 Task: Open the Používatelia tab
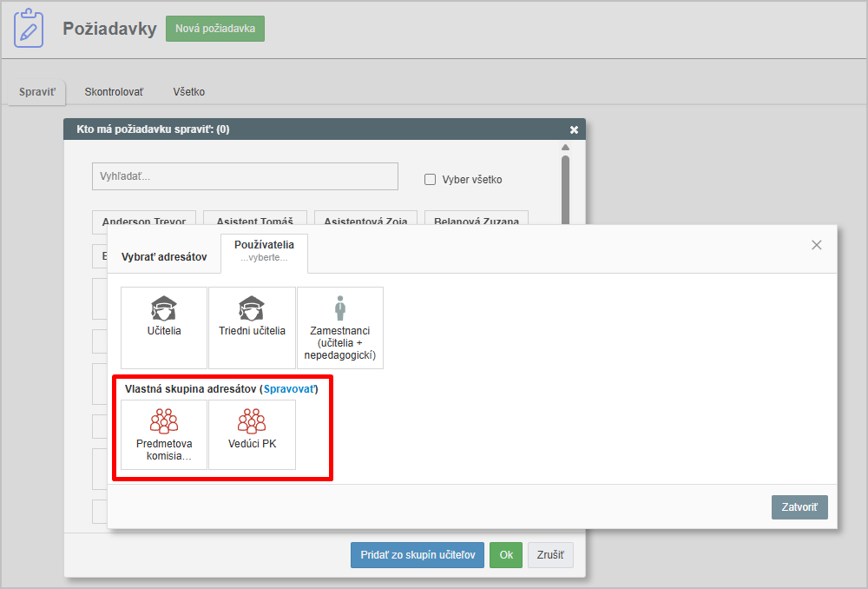pos(264,250)
